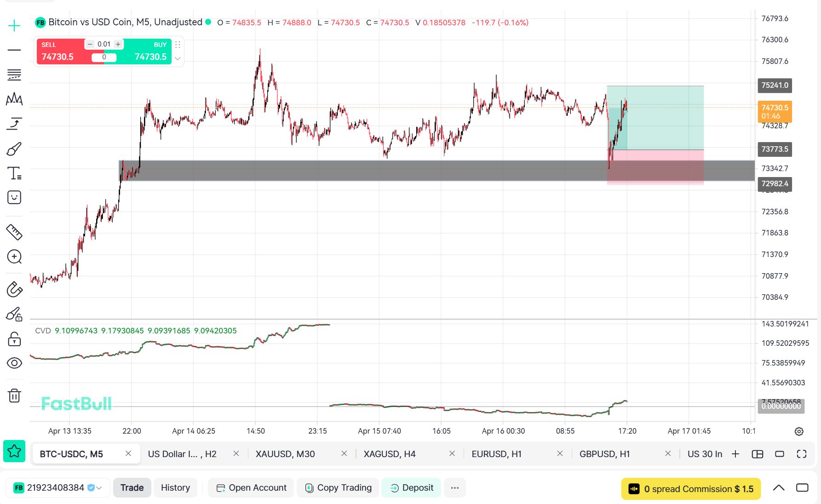
Task: Expand the order panel chevron
Action: tap(178, 58)
